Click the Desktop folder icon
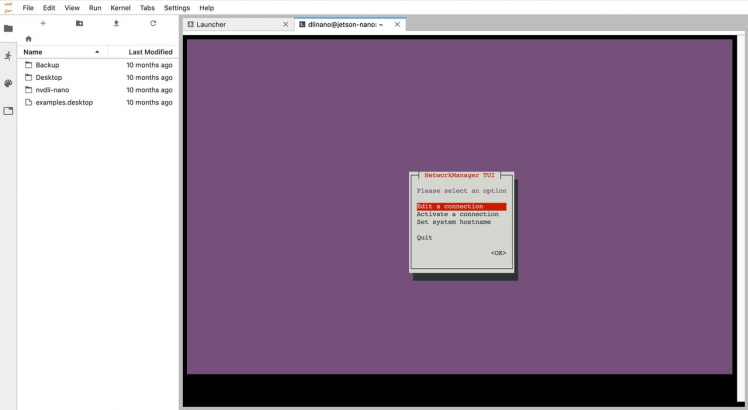 click(29, 77)
